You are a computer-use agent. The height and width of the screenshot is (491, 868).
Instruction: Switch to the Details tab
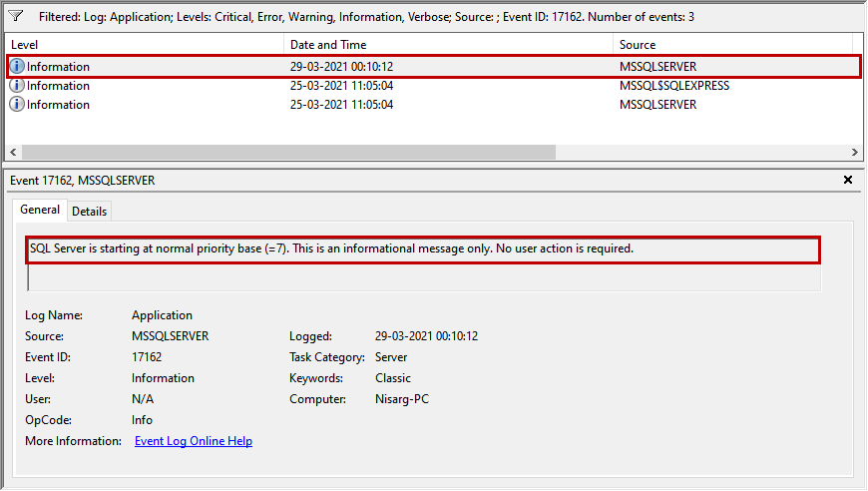click(x=89, y=212)
